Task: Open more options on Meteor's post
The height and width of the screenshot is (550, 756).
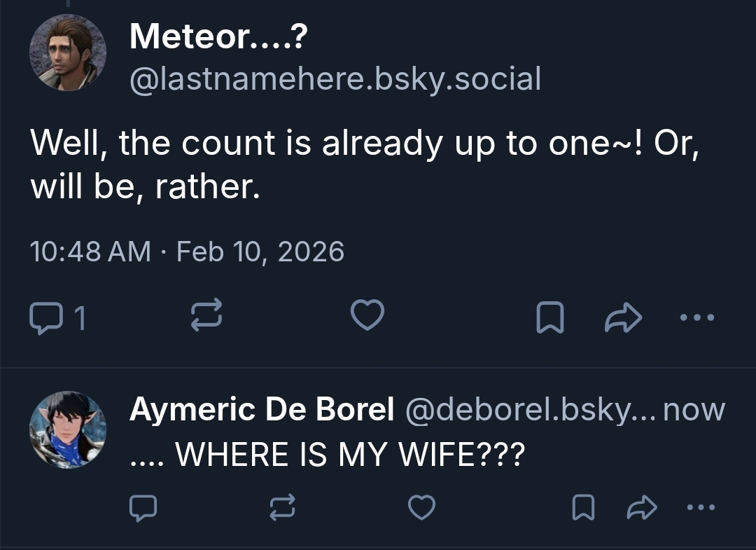Action: (x=697, y=317)
